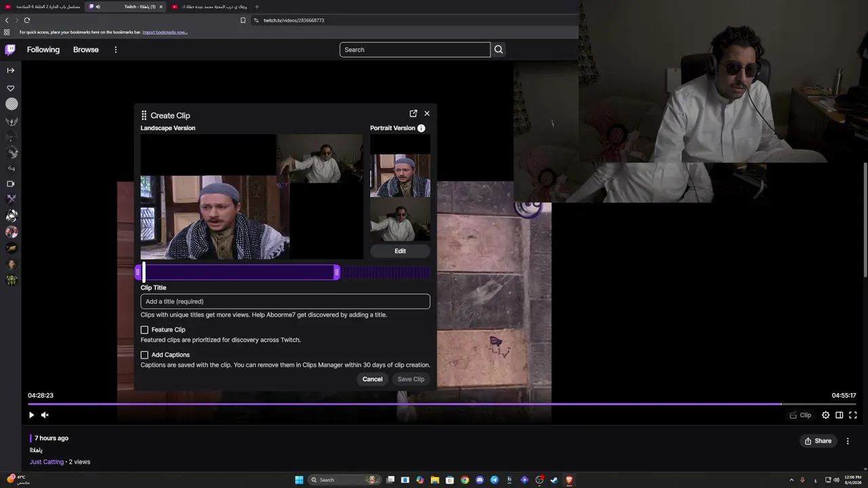Bookmark this page

(243, 20)
